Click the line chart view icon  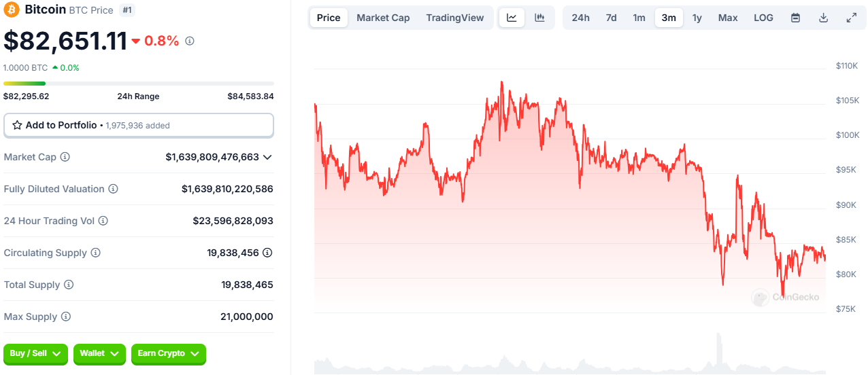(x=512, y=18)
